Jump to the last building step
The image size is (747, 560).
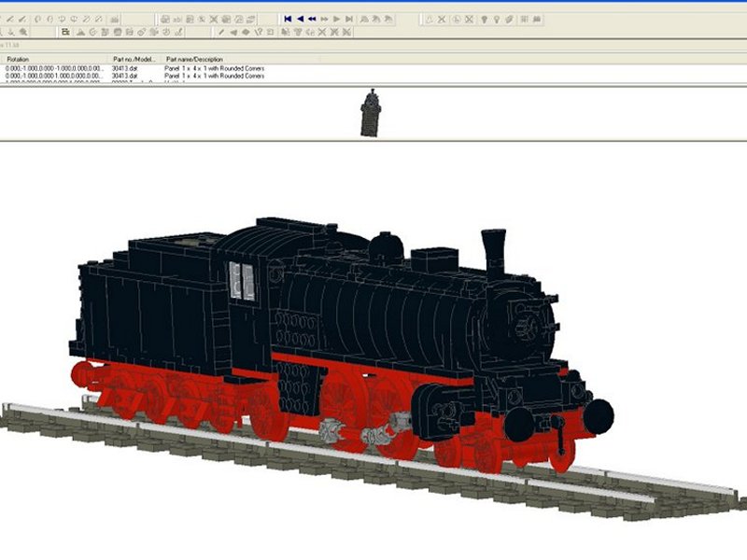tap(349, 19)
